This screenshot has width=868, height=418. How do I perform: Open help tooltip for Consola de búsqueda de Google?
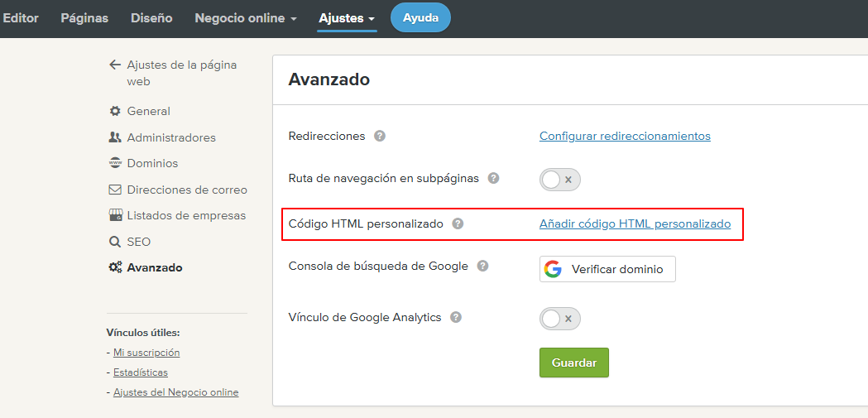pyautogui.click(x=482, y=267)
